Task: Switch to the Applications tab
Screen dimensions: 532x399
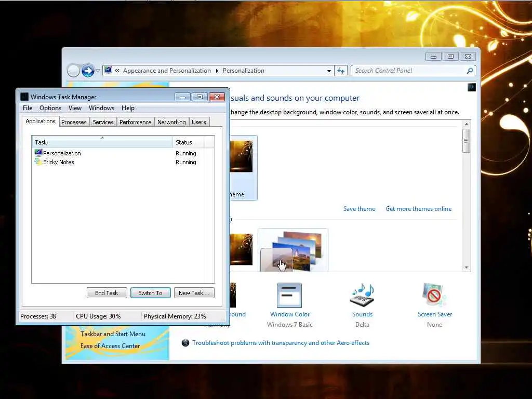Action: (x=41, y=121)
